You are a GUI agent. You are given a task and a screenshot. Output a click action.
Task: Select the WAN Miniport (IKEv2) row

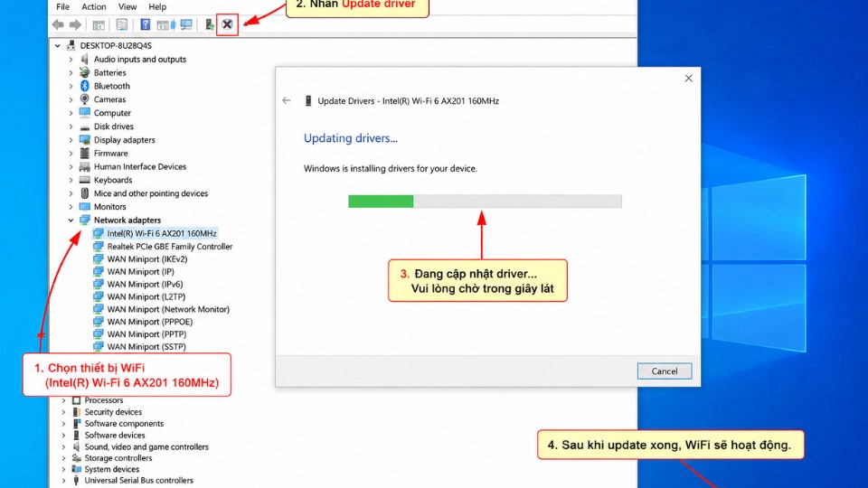pos(140,259)
